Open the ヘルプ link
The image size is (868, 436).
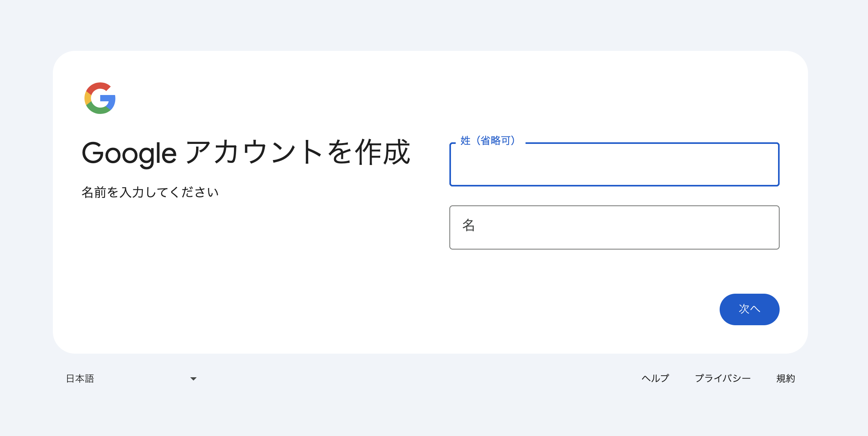click(655, 378)
